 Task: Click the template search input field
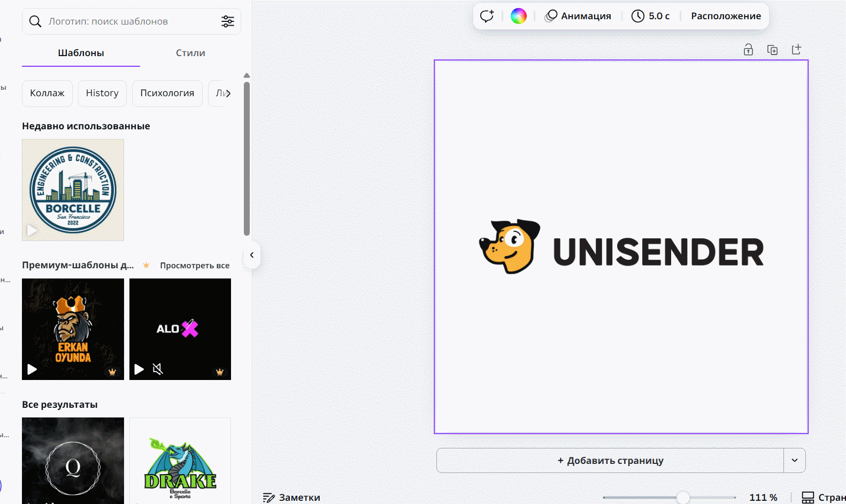(x=128, y=21)
